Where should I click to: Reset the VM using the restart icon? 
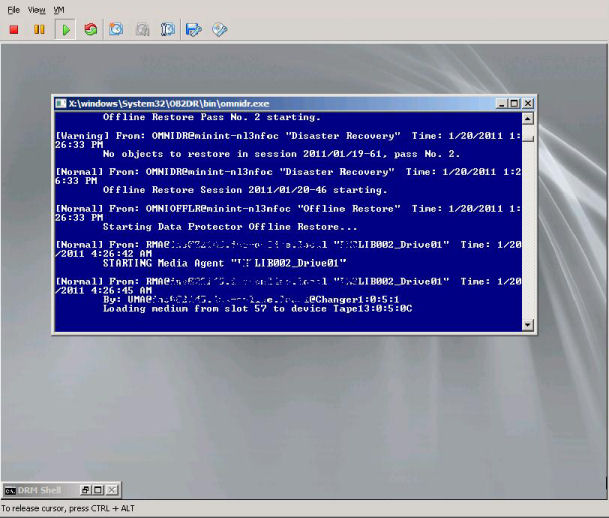coord(91,30)
